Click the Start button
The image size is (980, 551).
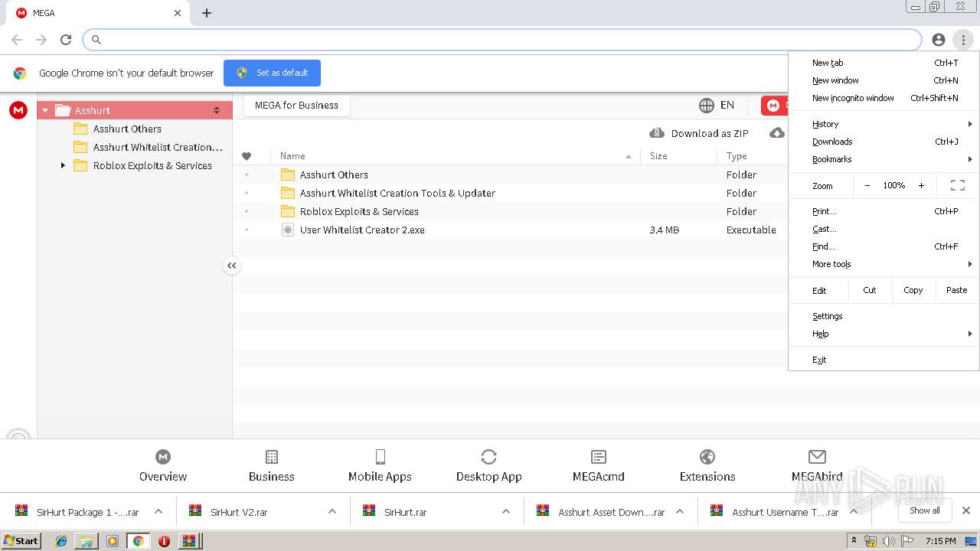(21, 541)
